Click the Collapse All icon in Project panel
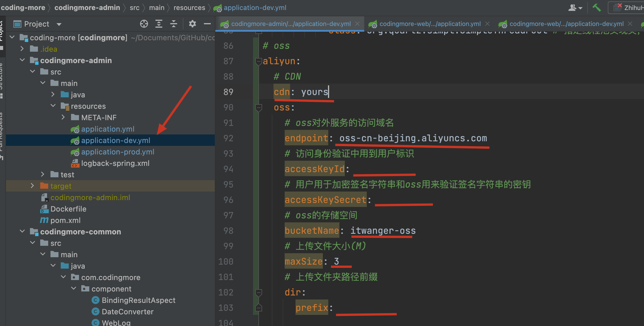644x326 pixels. (174, 24)
